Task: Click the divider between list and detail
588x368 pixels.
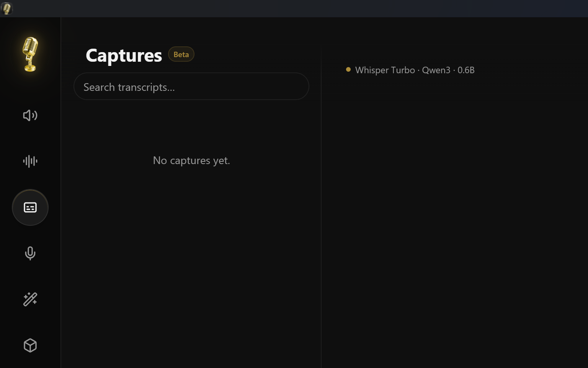Action: click(321, 207)
